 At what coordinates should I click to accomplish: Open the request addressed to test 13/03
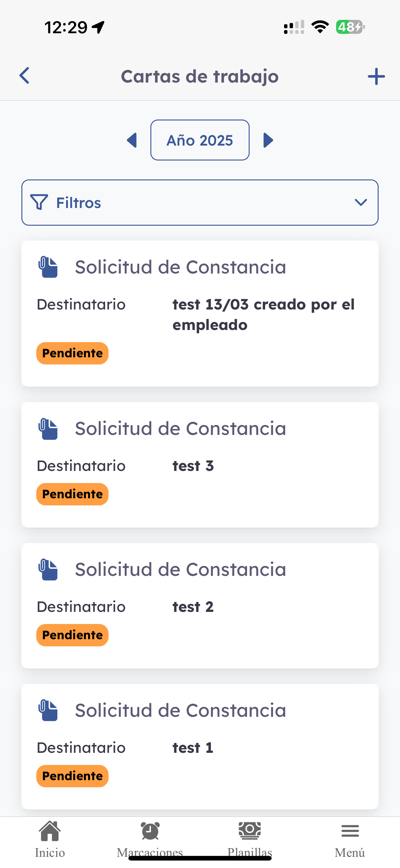pyautogui.click(x=200, y=313)
